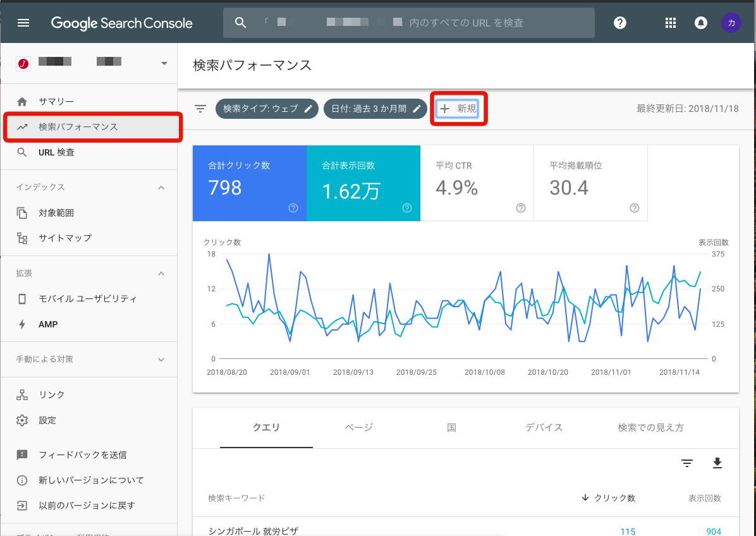Open モバイル ユーザビリティ report
756x536 pixels.
point(88,299)
